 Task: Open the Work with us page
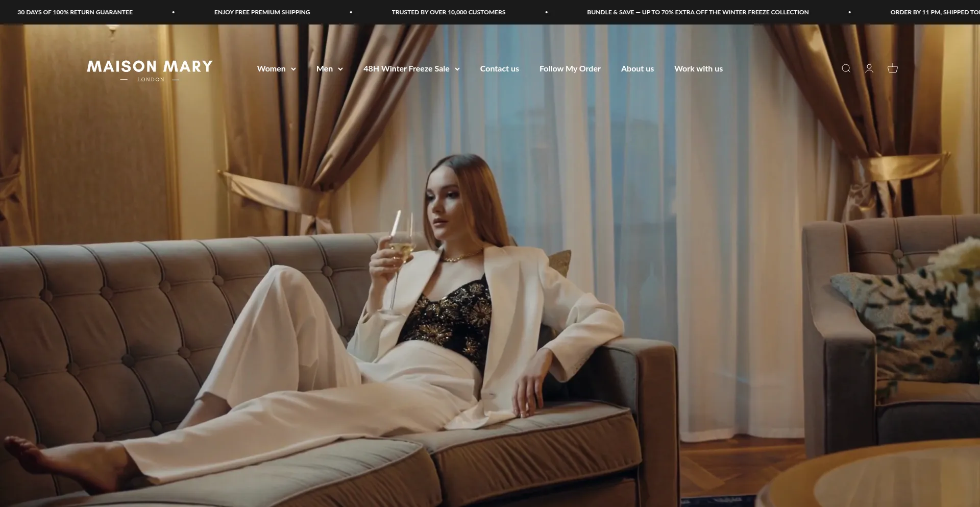pos(698,68)
